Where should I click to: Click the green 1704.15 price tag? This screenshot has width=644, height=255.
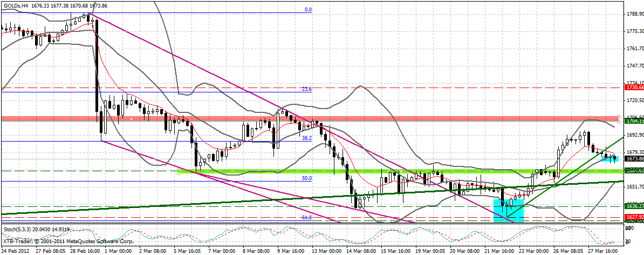pyautogui.click(x=634, y=121)
